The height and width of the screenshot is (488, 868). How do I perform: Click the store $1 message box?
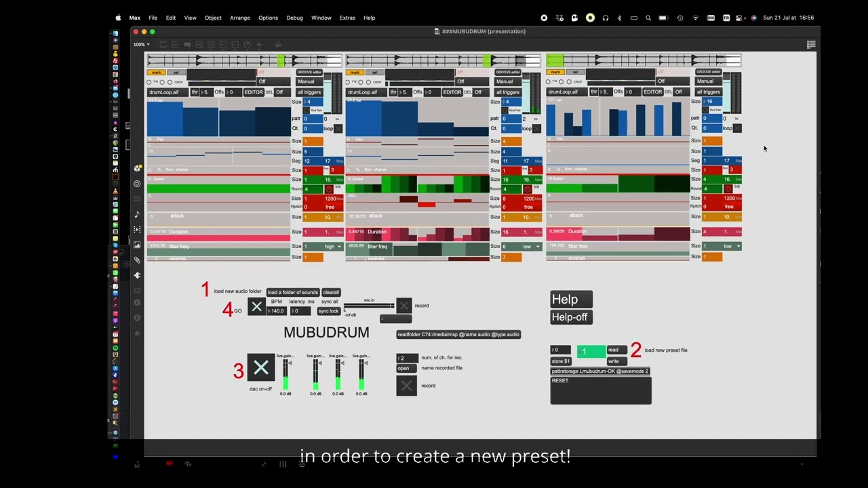(x=561, y=361)
